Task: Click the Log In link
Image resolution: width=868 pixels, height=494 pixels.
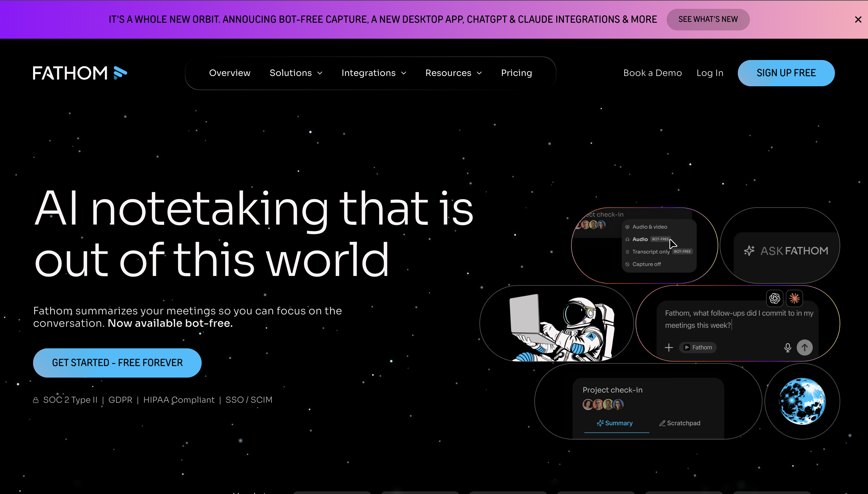Action: (x=710, y=73)
